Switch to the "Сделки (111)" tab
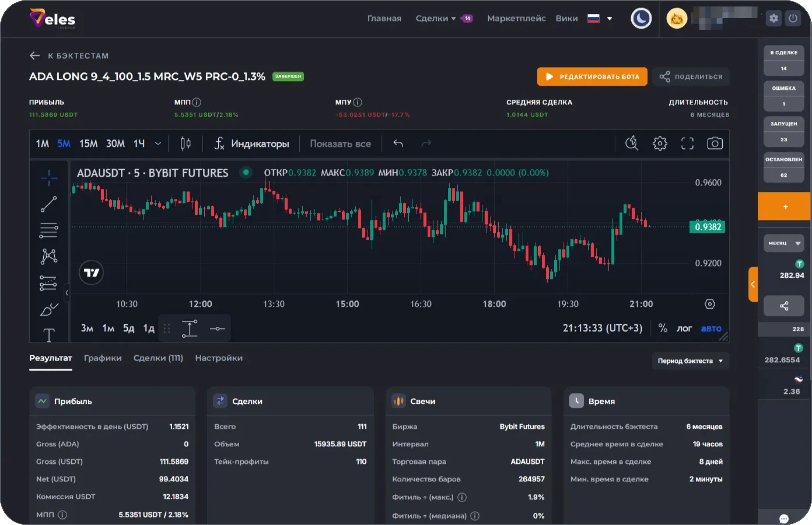The width and height of the screenshot is (812, 525). pyautogui.click(x=158, y=358)
